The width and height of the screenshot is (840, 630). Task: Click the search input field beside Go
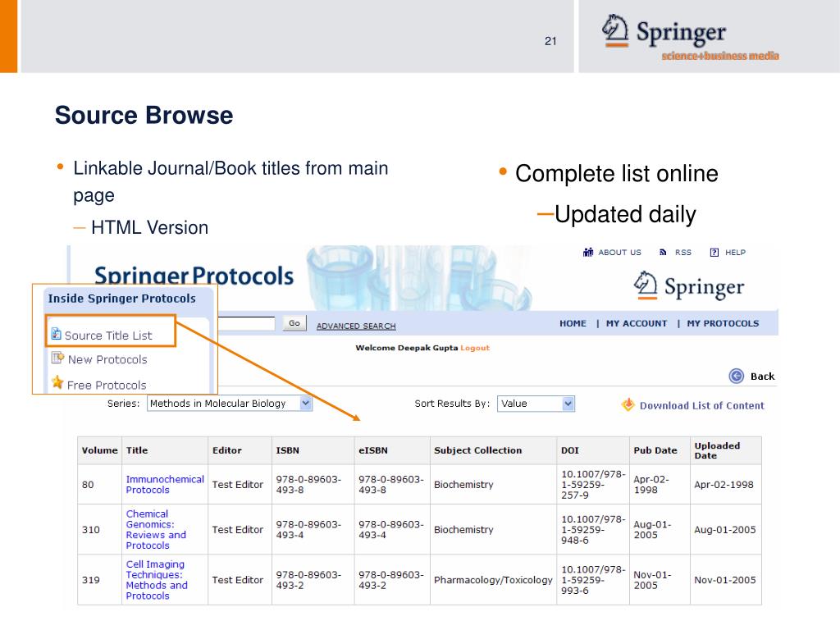pyautogui.click(x=246, y=323)
